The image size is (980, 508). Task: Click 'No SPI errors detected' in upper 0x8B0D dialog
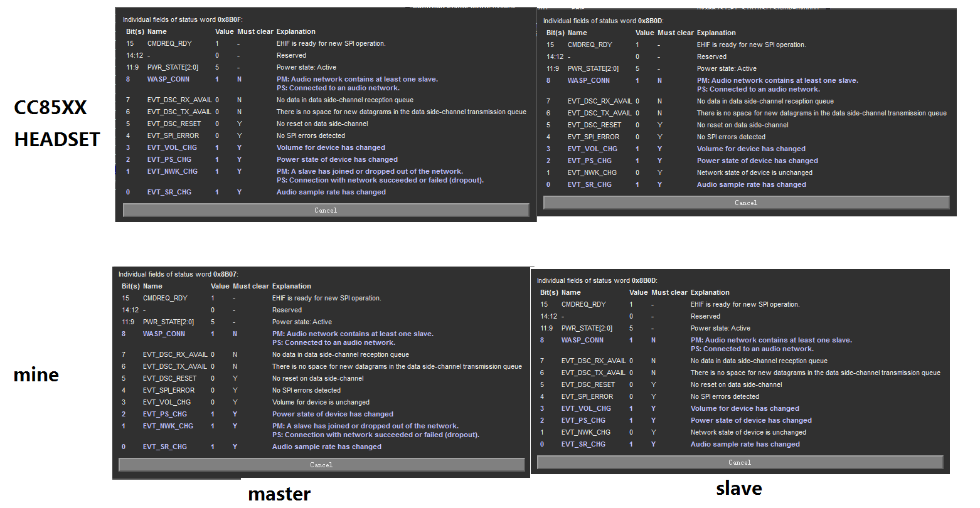(731, 137)
